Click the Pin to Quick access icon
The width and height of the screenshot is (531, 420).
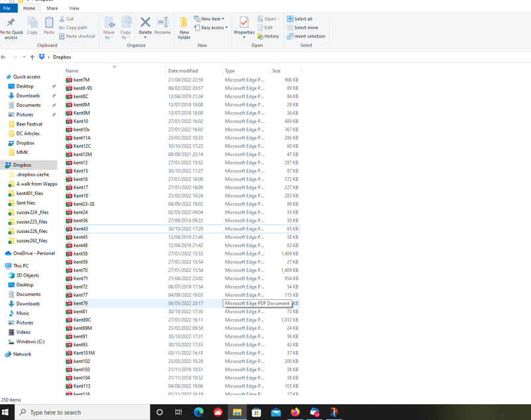coord(11,27)
